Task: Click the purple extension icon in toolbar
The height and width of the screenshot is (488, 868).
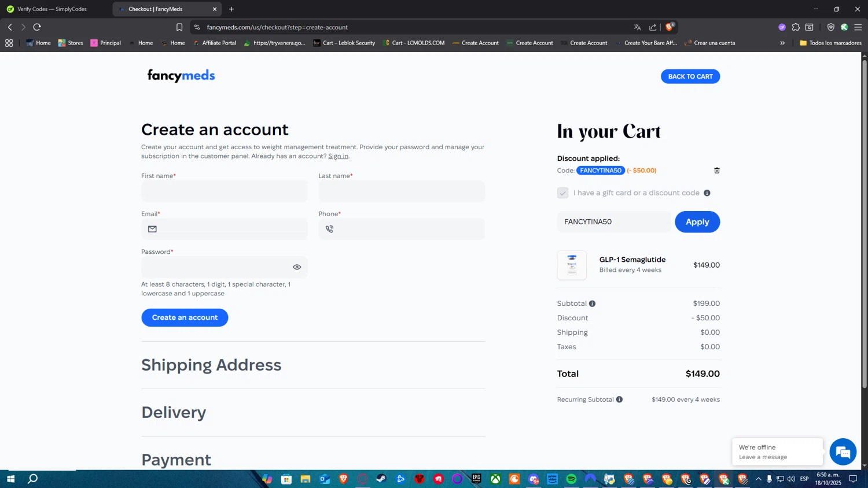Action: [x=782, y=27]
